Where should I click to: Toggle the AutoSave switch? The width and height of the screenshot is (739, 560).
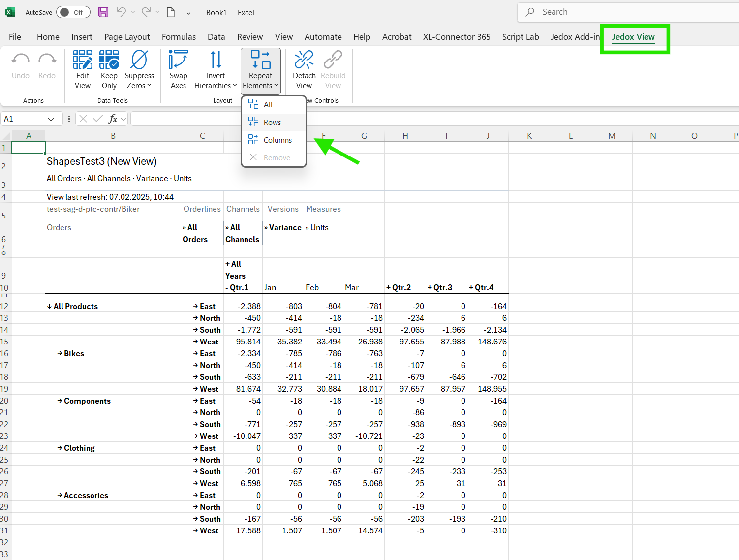coord(73,12)
